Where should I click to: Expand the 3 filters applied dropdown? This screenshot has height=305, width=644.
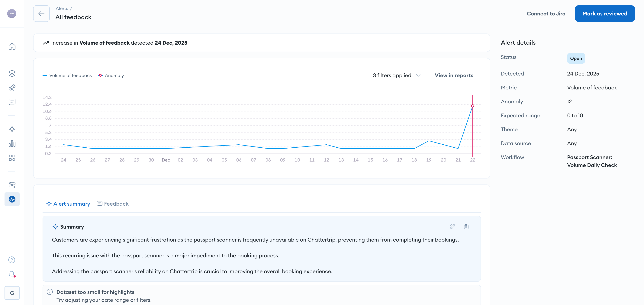[x=397, y=75]
